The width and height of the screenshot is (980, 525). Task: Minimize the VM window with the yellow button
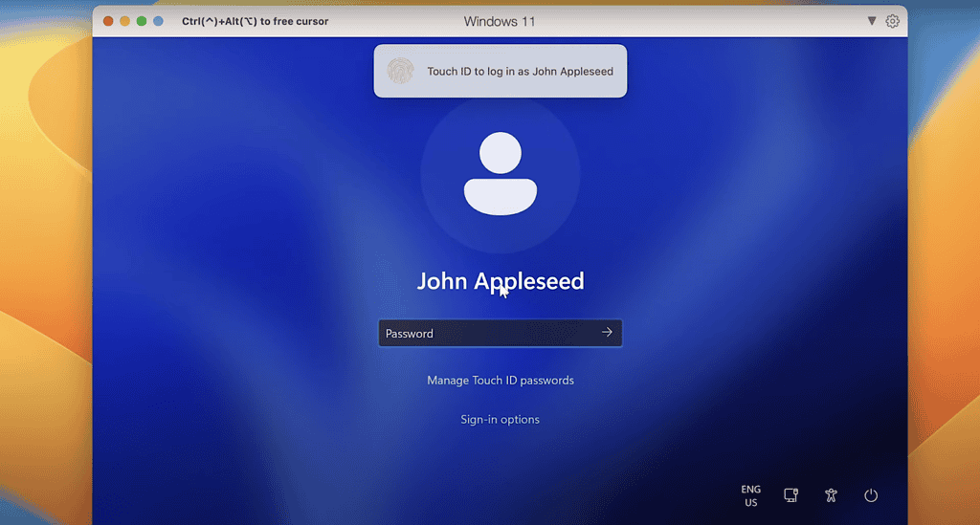124,21
